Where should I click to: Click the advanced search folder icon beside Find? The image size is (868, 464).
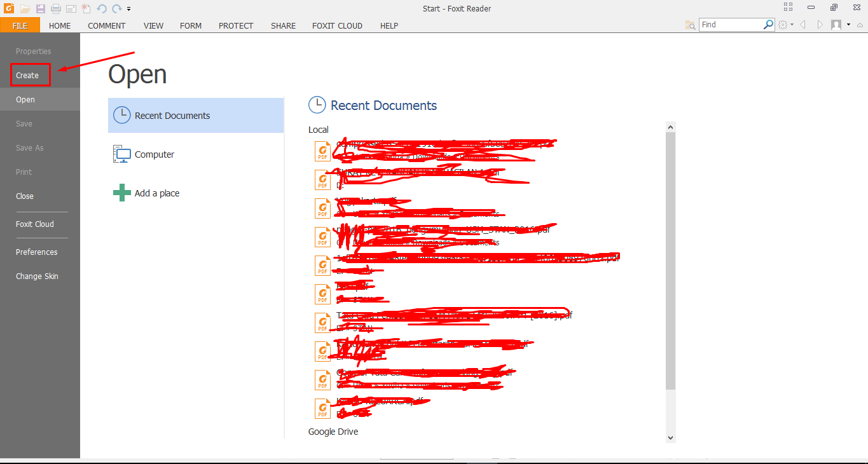691,25
